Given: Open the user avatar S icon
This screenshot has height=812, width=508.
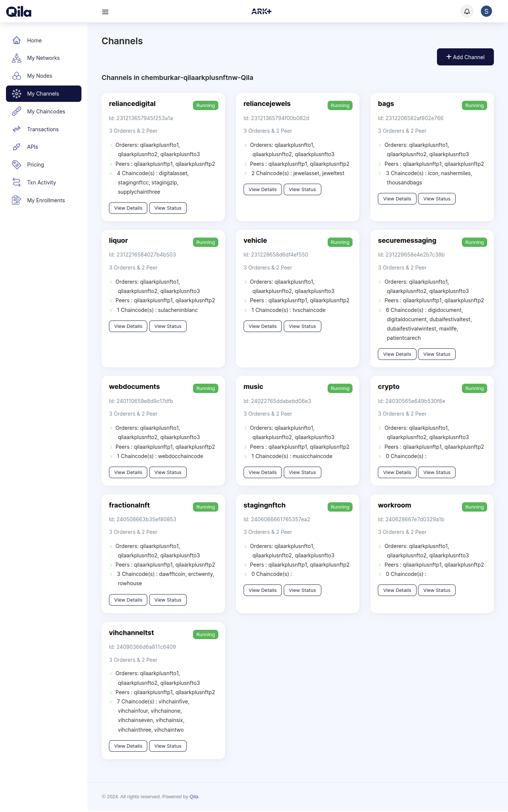Looking at the screenshot, I should (486, 12).
